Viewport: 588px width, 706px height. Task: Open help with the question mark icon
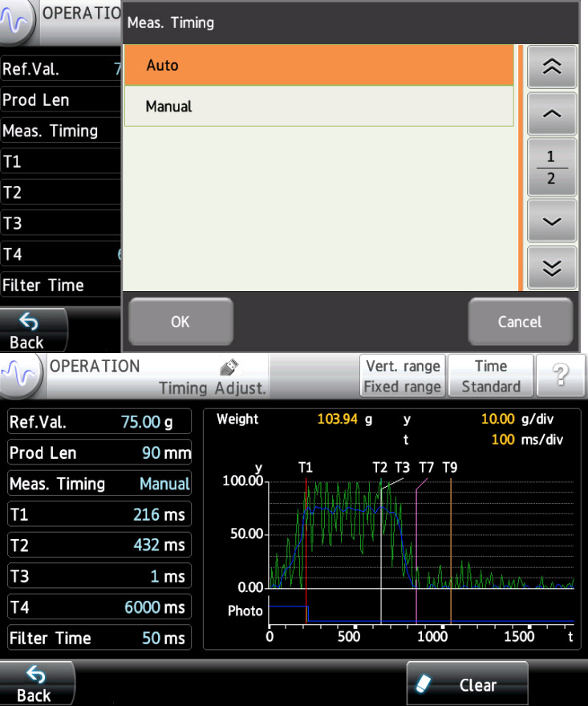(558, 376)
